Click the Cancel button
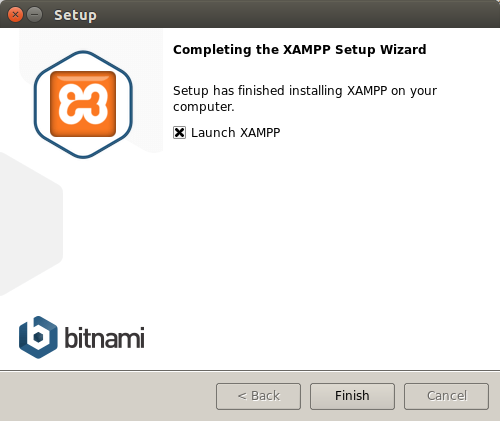The image size is (500, 421). click(447, 396)
